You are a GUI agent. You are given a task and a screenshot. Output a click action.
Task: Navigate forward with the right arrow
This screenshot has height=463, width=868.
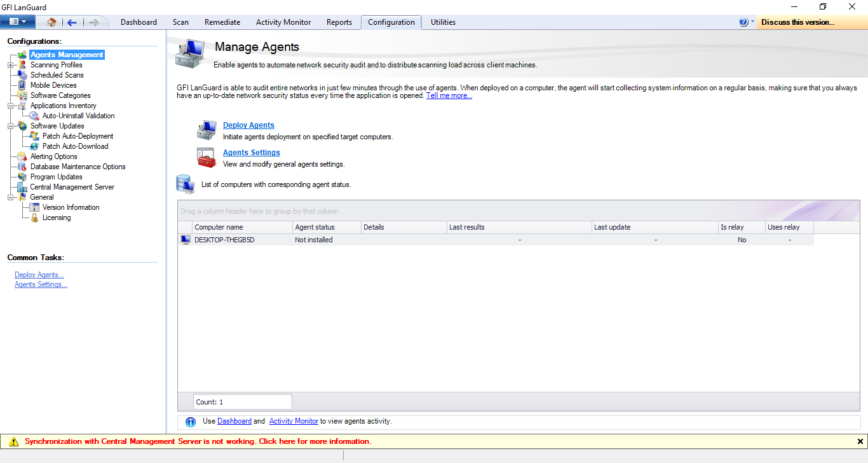[93, 22]
